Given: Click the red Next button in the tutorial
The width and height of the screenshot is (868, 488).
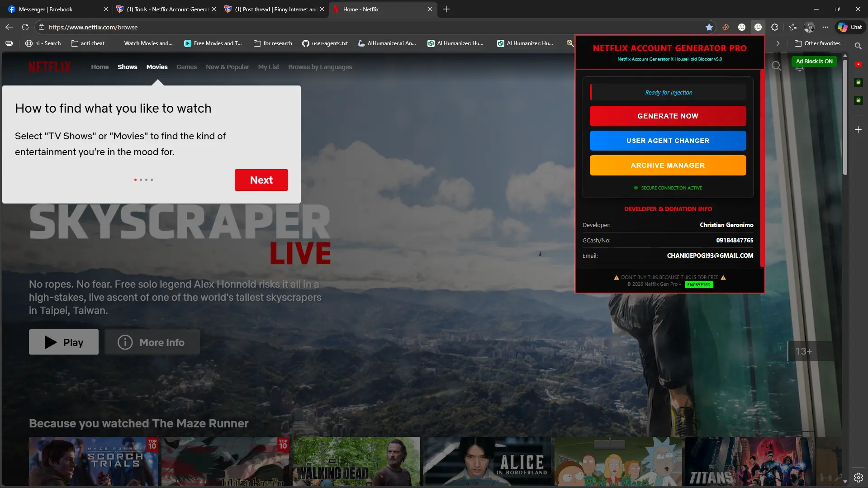Looking at the screenshot, I should tap(261, 180).
